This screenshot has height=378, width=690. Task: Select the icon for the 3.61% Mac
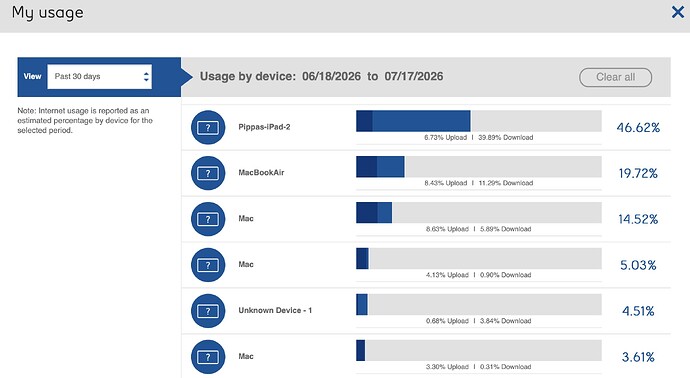208,357
